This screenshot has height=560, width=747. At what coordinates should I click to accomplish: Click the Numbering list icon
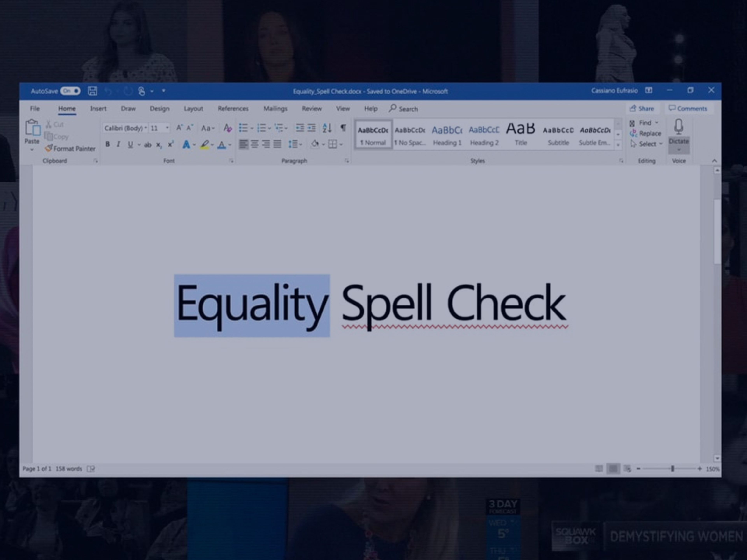[x=261, y=128]
